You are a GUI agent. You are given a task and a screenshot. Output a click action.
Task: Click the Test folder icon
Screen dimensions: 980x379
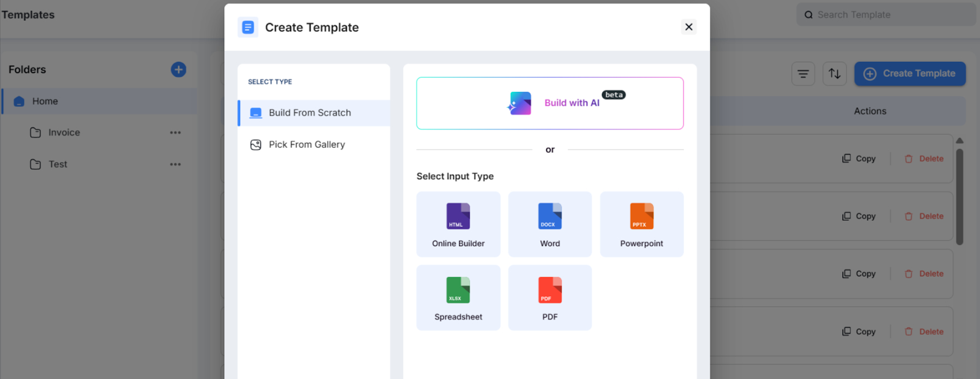tap(36, 164)
